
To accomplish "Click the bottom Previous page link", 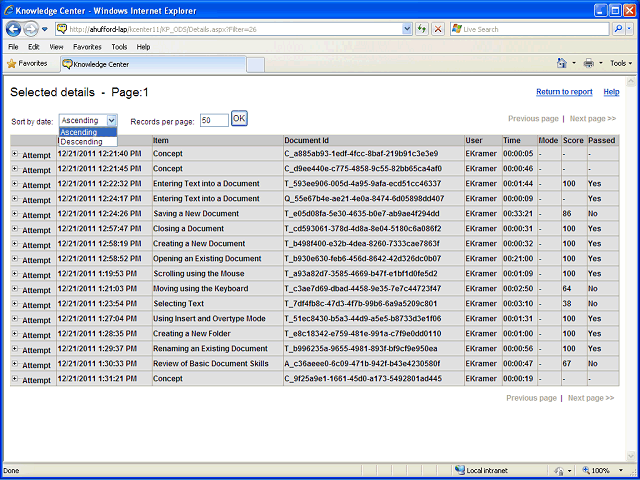I will [531, 398].
